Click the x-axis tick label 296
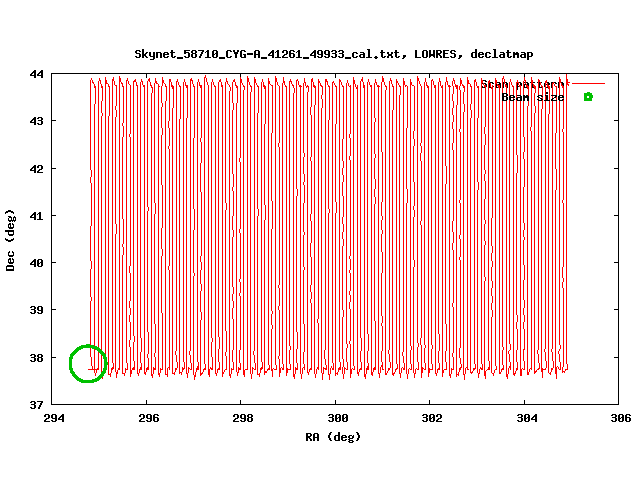The width and height of the screenshot is (640, 480). pyautogui.click(x=149, y=418)
